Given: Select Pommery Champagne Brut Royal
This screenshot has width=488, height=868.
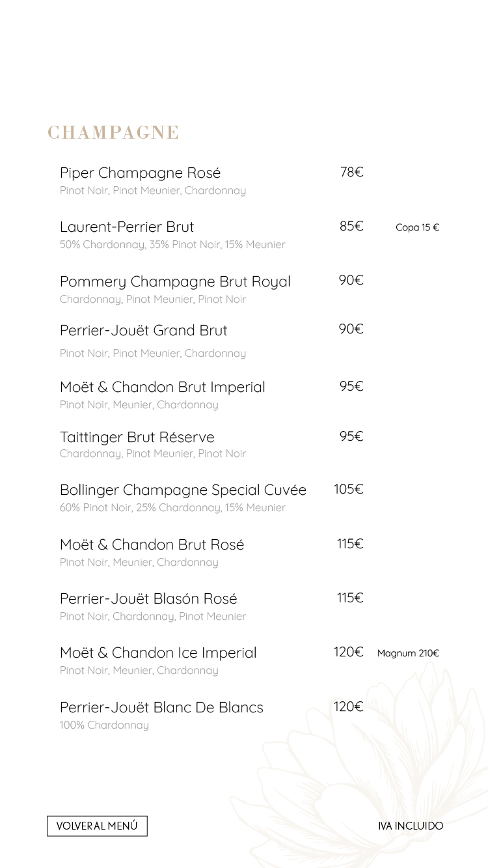Looking at the screenshot, I should [x=175, y=282].
